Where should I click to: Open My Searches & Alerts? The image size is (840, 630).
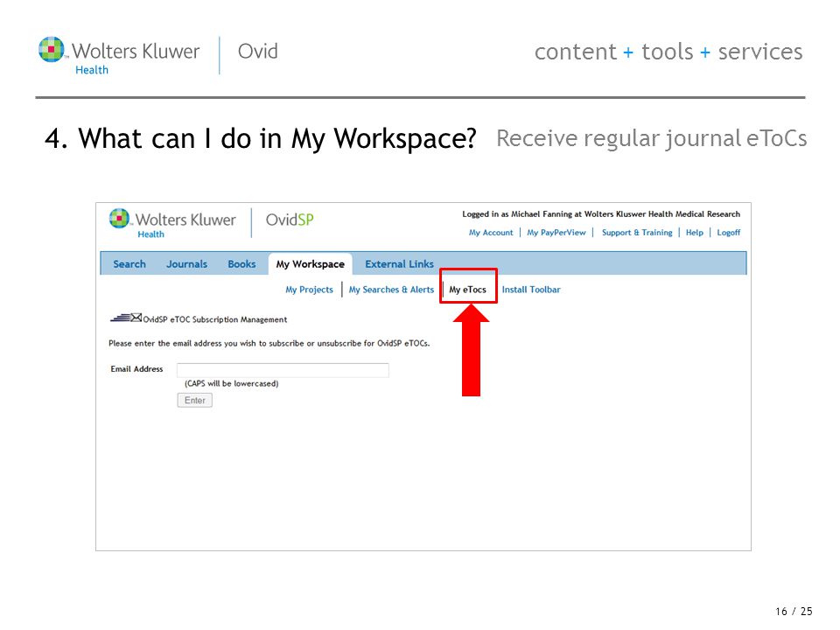[x=391, y=290]
